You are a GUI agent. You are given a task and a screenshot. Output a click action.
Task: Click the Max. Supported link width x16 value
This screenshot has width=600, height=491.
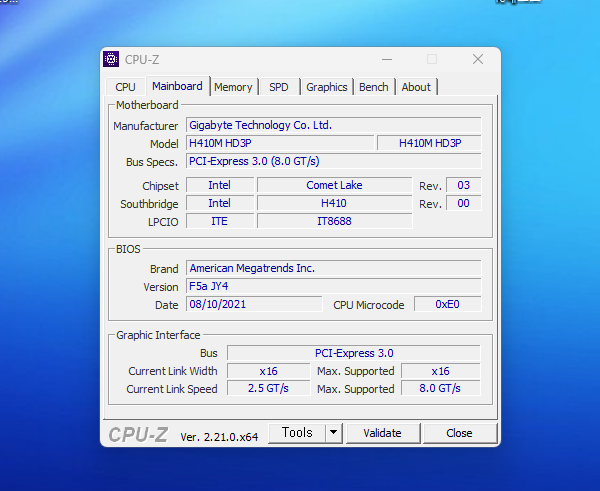click(x=440, y=371)
